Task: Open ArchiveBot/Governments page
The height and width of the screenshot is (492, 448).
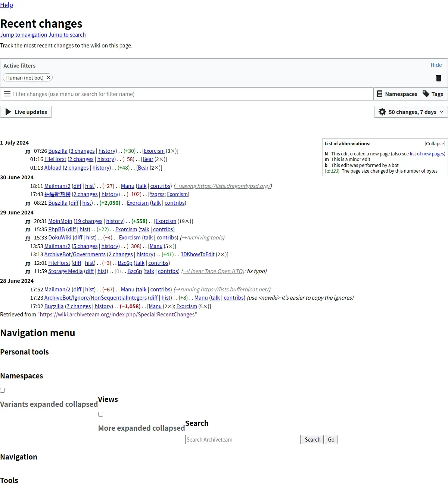Action: 75,254
